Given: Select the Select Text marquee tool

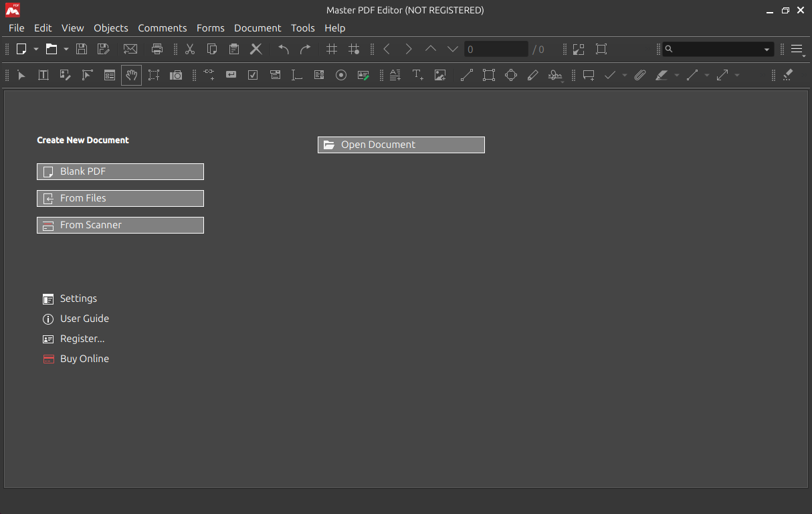Looking at the screenshot, I should pos(154,76).
